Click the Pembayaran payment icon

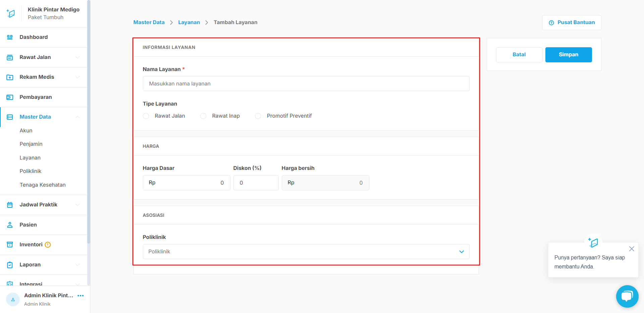tap(10, 97)
